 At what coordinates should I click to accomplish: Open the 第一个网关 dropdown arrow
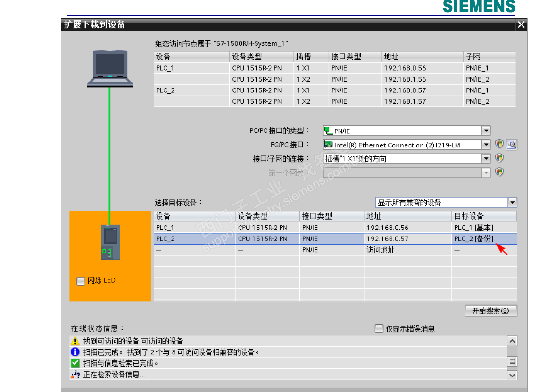[x=486, y=172]
